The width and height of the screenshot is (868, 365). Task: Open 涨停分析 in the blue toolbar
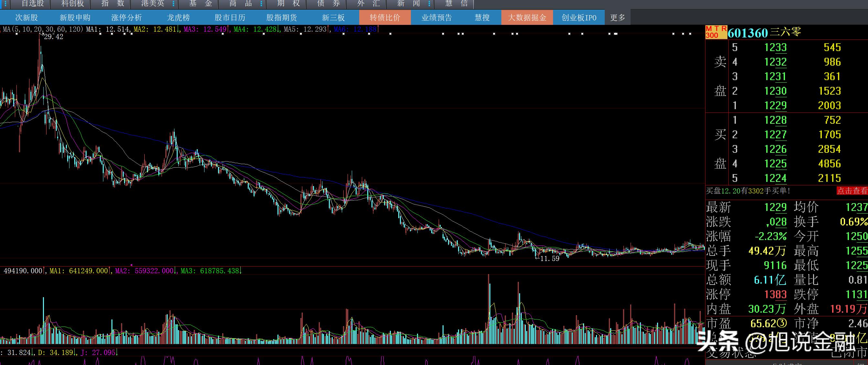(x=126, y=17)
